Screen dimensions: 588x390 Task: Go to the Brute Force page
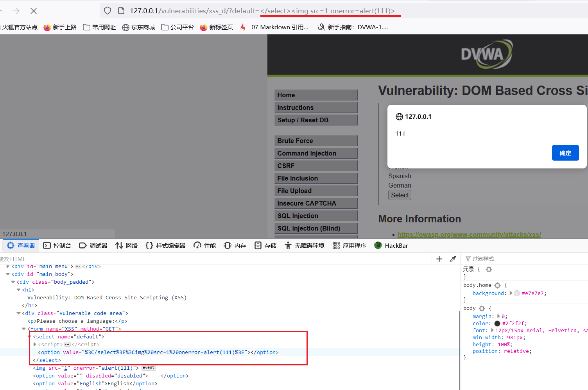316,141
